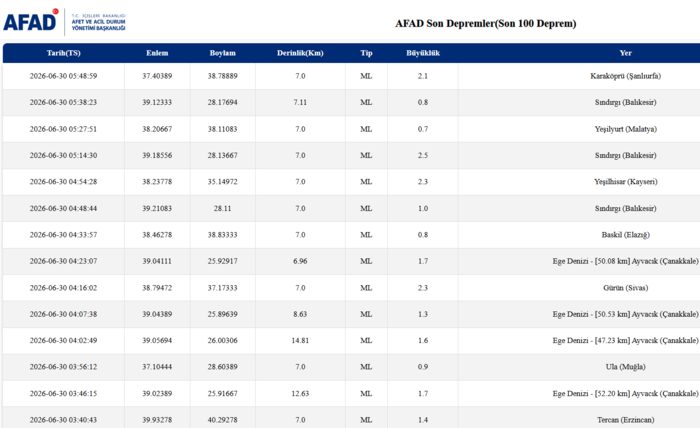Select date cell 2026-06-30 05:27:51

pyautogui.click(x=63, y=129)
